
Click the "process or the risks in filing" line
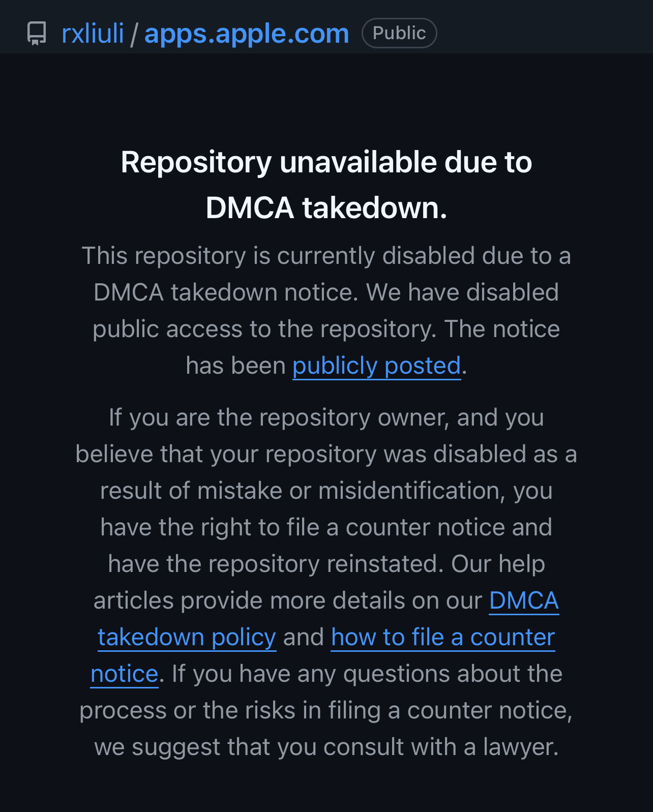[x=326, y=710]
